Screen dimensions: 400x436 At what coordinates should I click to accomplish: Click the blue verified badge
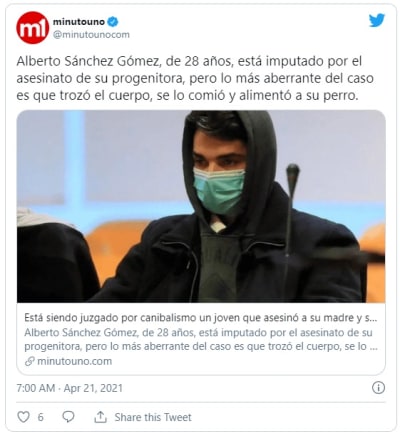point(113,22)
